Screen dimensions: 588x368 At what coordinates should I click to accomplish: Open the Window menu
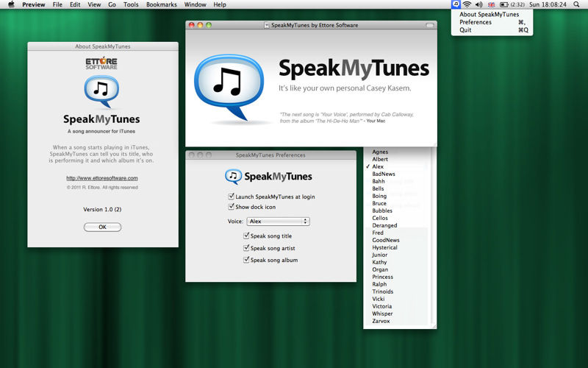coord(195,4)
